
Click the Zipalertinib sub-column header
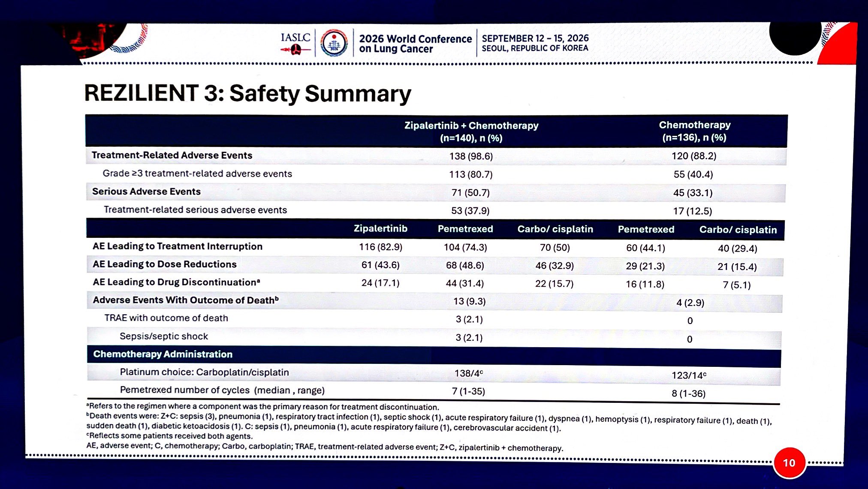pyautogui.click(x=380, y=228)
